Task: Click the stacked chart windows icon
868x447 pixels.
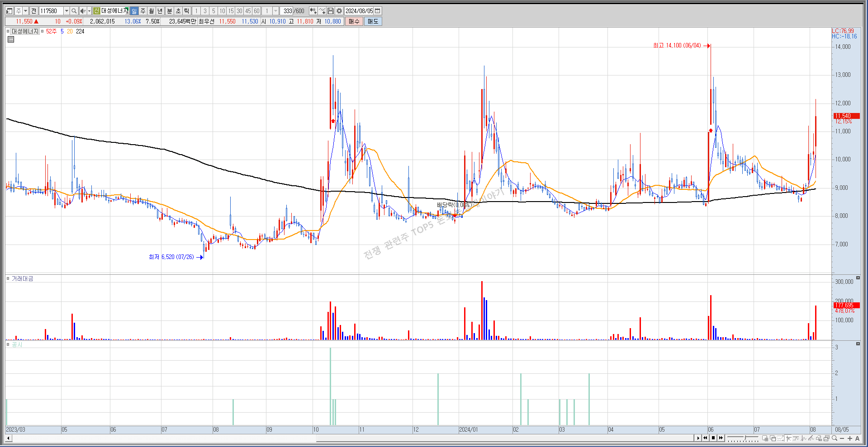Action: coord(827,438)
